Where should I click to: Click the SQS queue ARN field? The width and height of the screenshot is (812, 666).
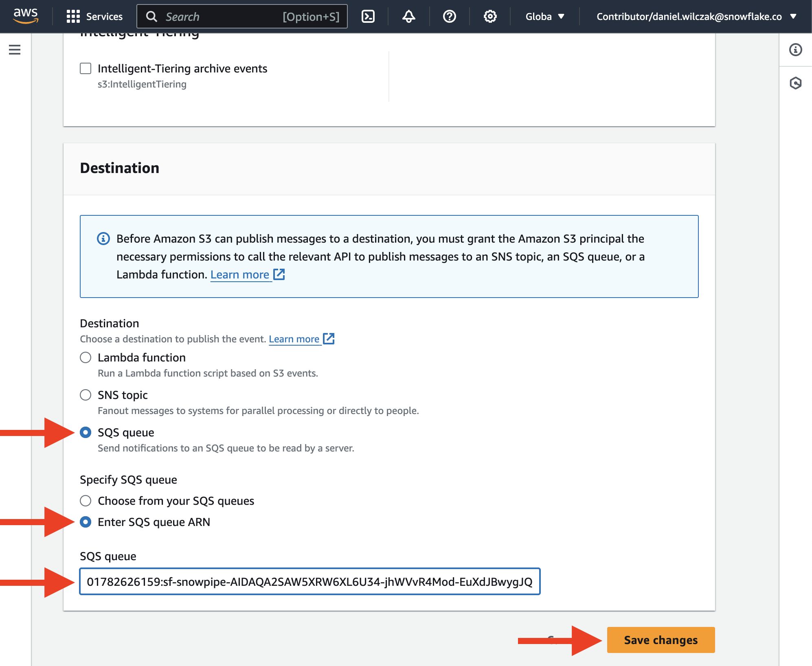click(x=310, y=581)
